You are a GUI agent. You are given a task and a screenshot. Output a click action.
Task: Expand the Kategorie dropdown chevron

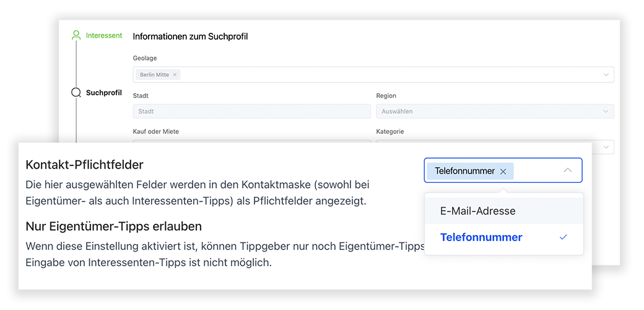click(606, 147)
